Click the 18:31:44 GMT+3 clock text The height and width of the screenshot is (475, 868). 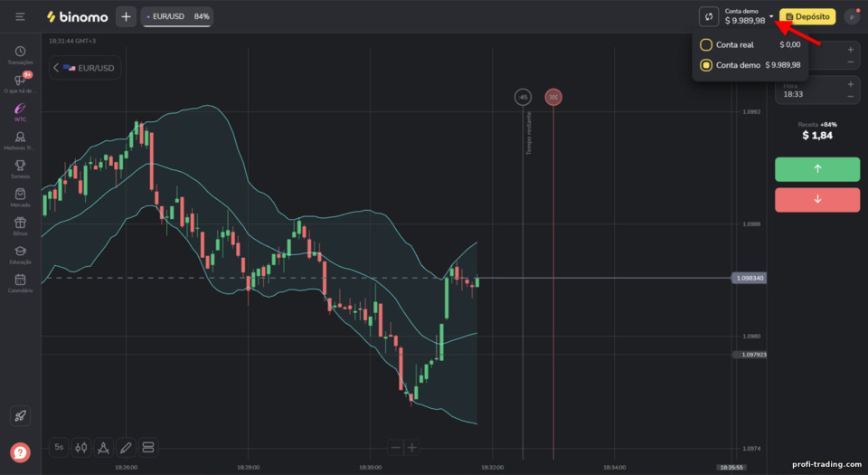(72, 41)
